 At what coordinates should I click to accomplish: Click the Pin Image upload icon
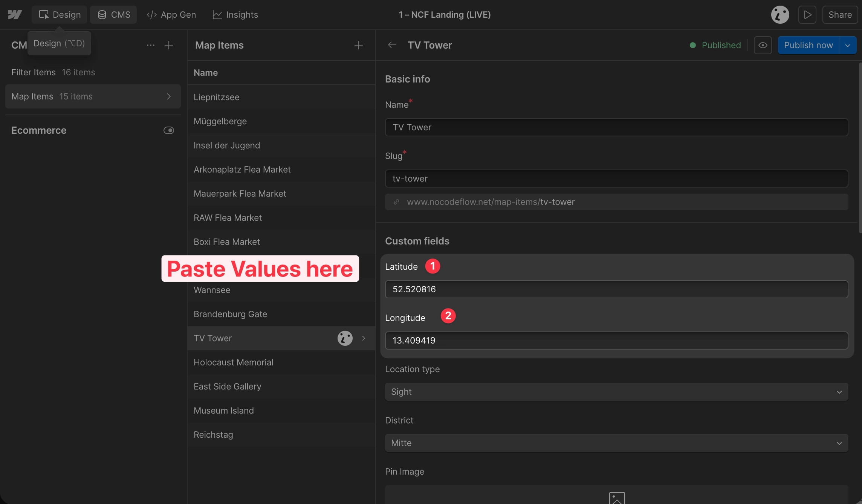pyautogui.click(x=617, y=498)
